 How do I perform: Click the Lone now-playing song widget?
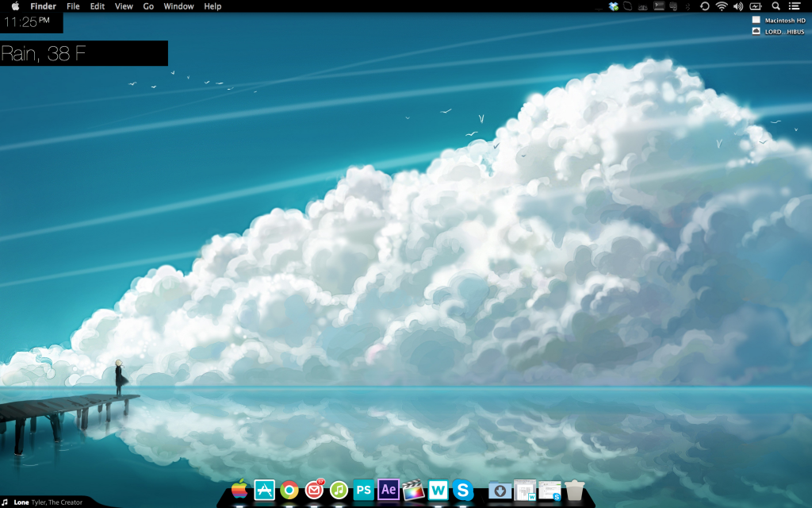pyautogui.click(x=47, y=502)
